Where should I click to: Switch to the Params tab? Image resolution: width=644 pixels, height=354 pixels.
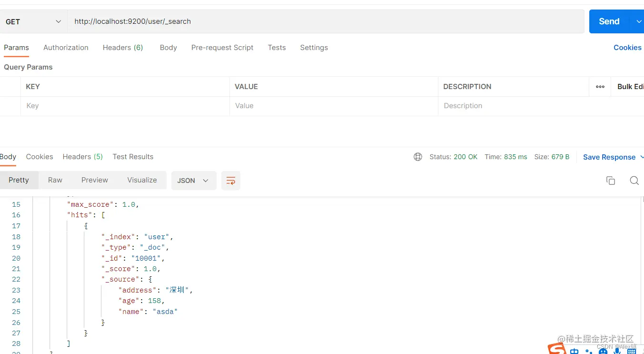[16, 48]
